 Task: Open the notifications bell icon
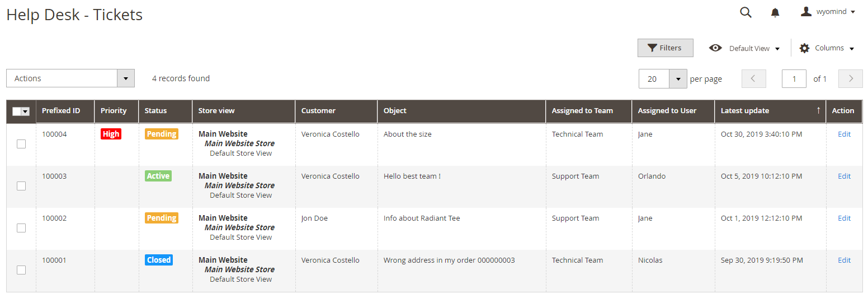coord(775,12)
